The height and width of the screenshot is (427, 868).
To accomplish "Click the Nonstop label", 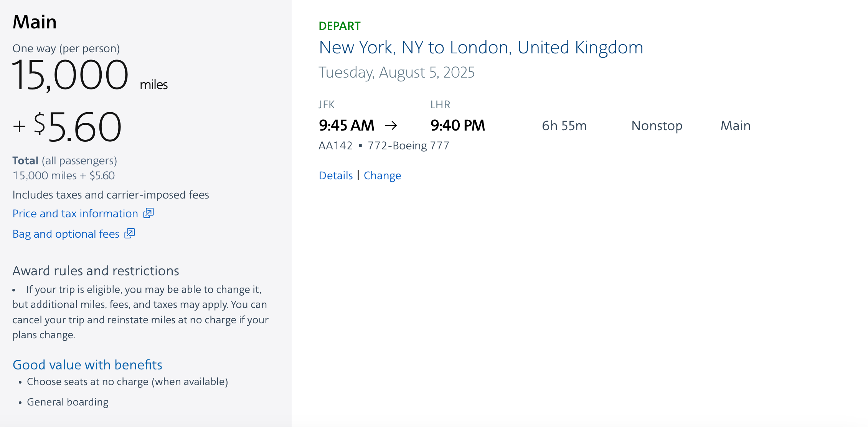I will pyautogui.click(x=657, y=126).
